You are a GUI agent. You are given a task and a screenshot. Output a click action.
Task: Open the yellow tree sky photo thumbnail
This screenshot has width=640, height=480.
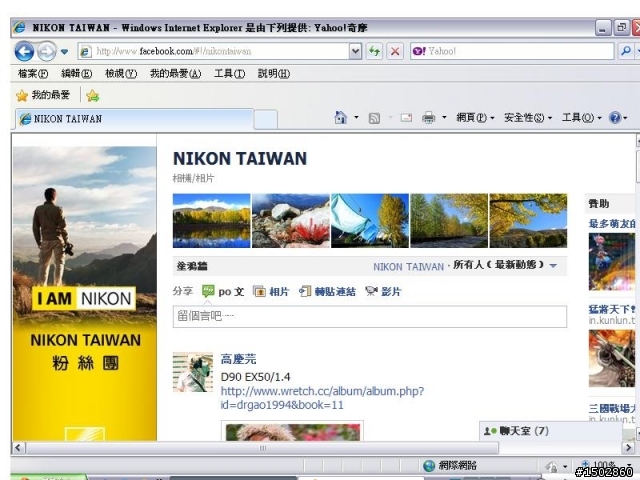[x=528, y=221]
